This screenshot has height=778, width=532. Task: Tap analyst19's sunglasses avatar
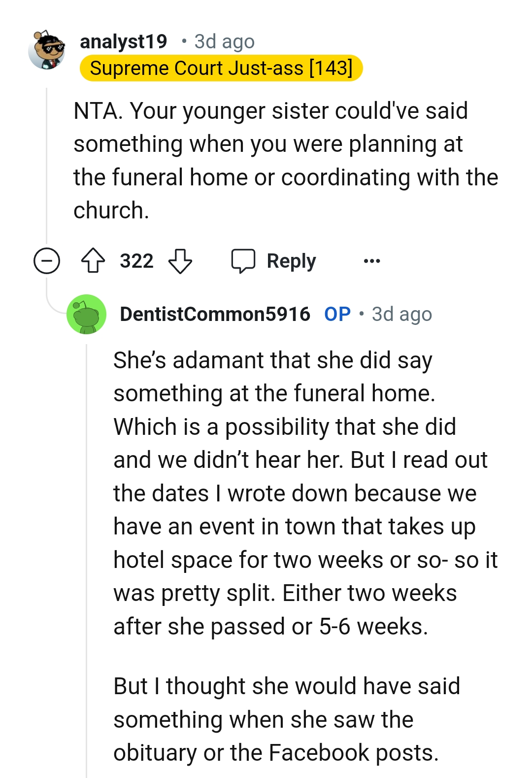[47, 50]
